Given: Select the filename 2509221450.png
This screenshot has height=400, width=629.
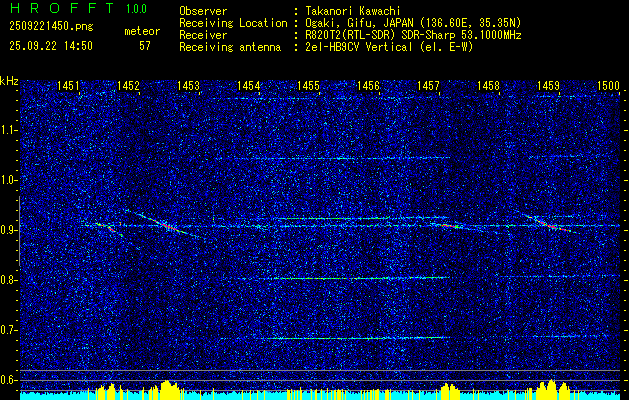Looking at the screenshot, I should (51, 27).
